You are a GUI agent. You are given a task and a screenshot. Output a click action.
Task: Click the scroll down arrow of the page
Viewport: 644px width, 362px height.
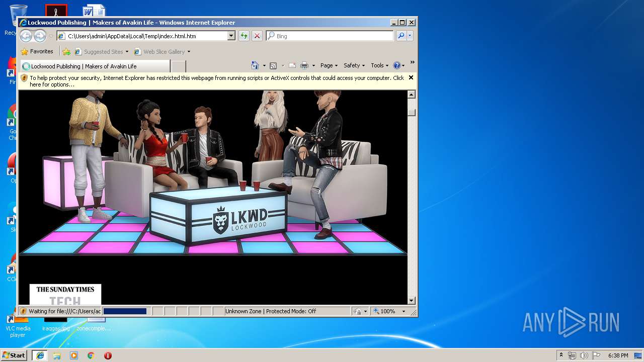tap(412, 301)
